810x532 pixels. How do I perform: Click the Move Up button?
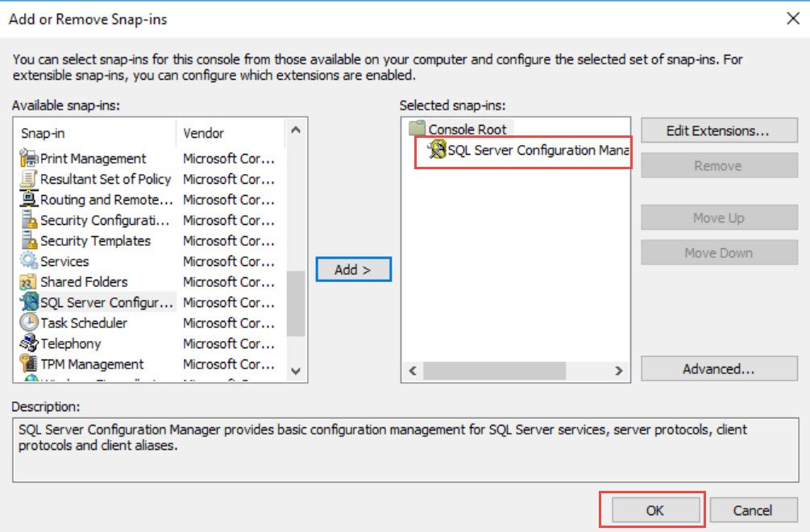pos(719,218)
